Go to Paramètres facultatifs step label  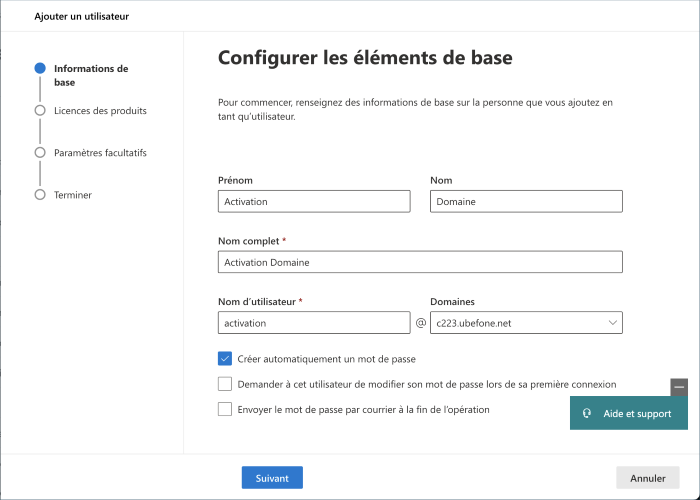(x=100, y=153)
